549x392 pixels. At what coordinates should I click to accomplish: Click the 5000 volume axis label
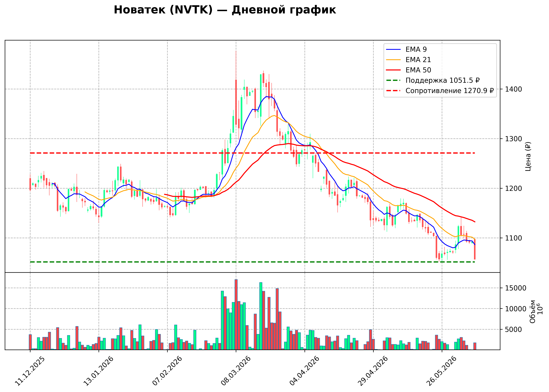513,330
